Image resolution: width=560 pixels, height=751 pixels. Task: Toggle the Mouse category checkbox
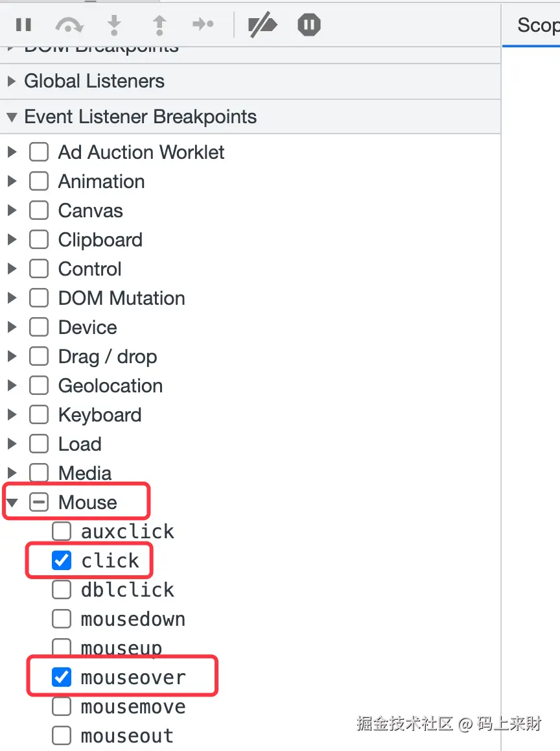[39, 503]
